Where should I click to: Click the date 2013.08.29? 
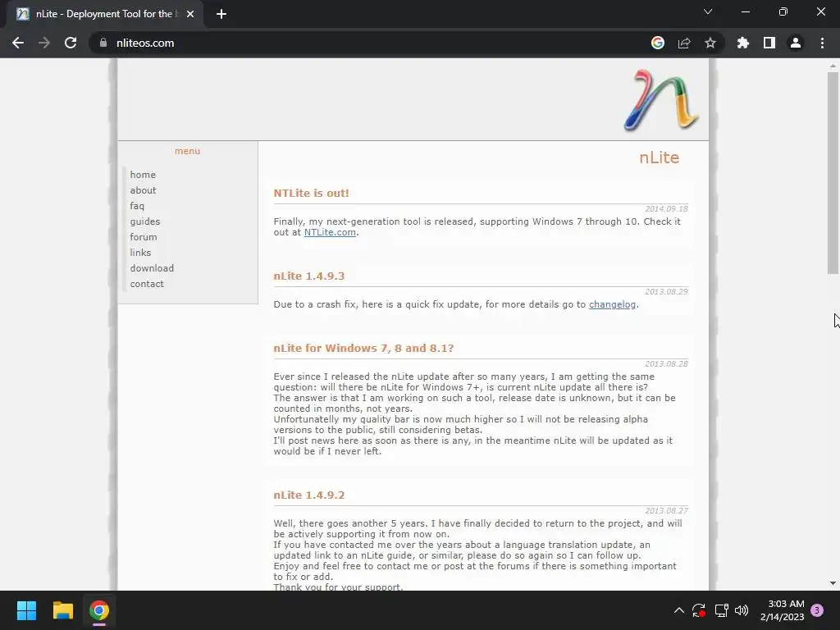[x=666, y=291]
